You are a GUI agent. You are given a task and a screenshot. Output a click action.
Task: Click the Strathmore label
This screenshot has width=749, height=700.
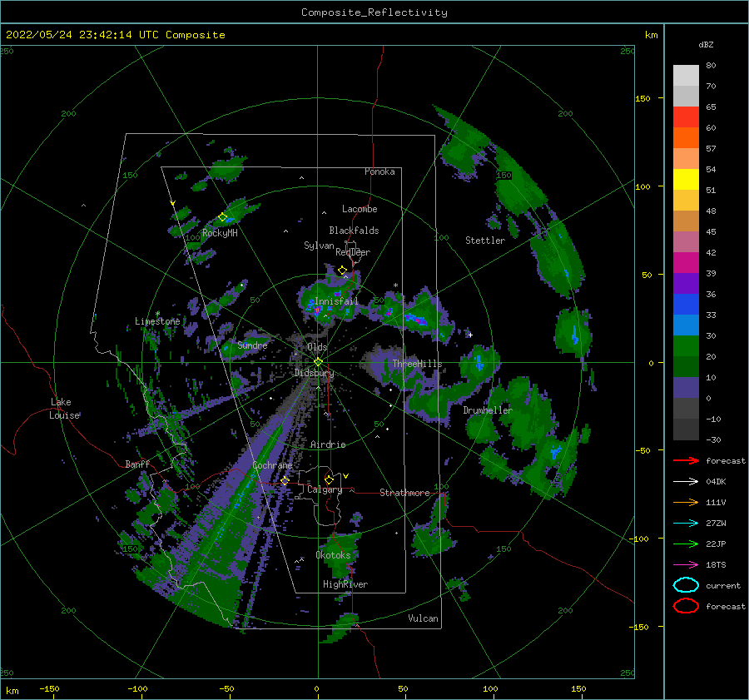tap(404, 493)
